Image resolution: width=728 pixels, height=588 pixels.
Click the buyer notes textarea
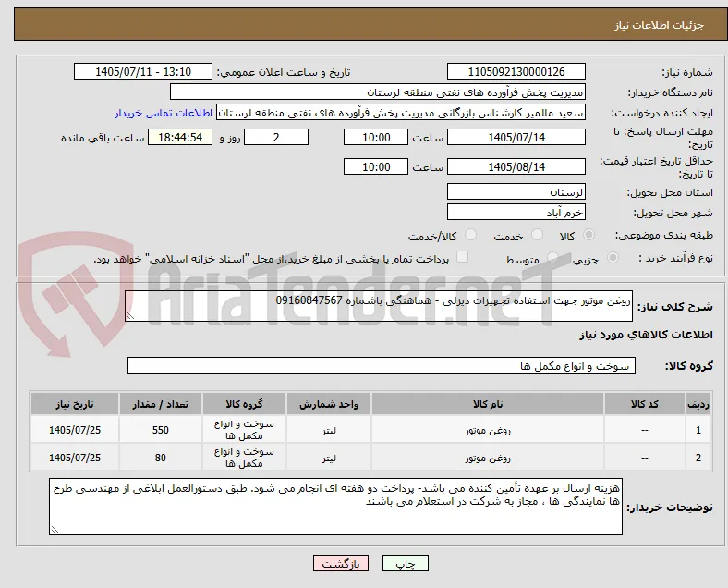pyautogui.click(x=335, y=507)
